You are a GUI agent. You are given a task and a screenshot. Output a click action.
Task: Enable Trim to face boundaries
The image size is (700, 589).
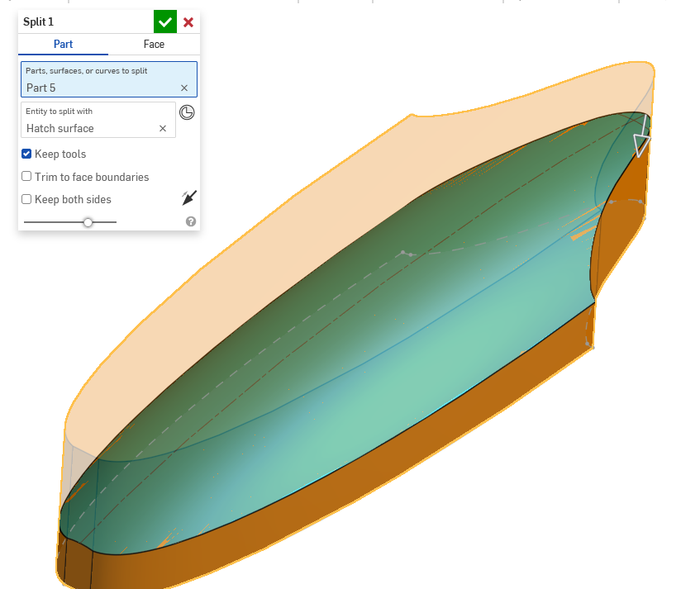click(x=26, y=177)
